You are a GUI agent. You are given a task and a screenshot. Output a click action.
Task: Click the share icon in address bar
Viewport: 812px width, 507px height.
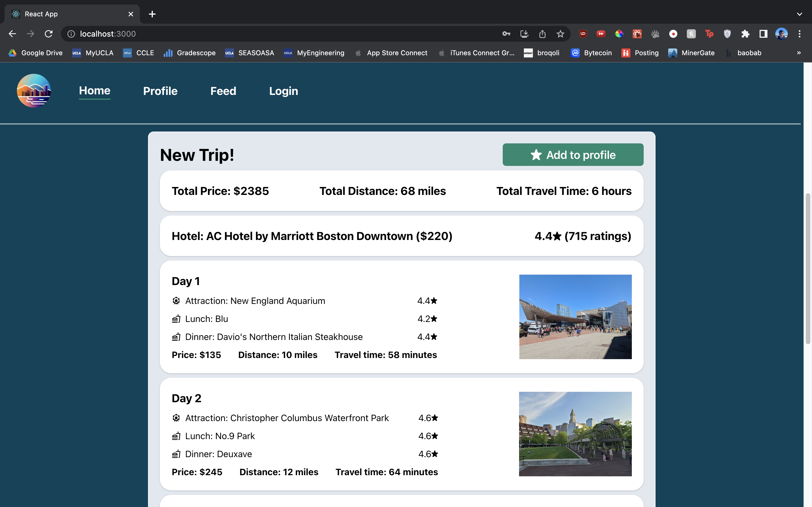[x=542, y=34]
